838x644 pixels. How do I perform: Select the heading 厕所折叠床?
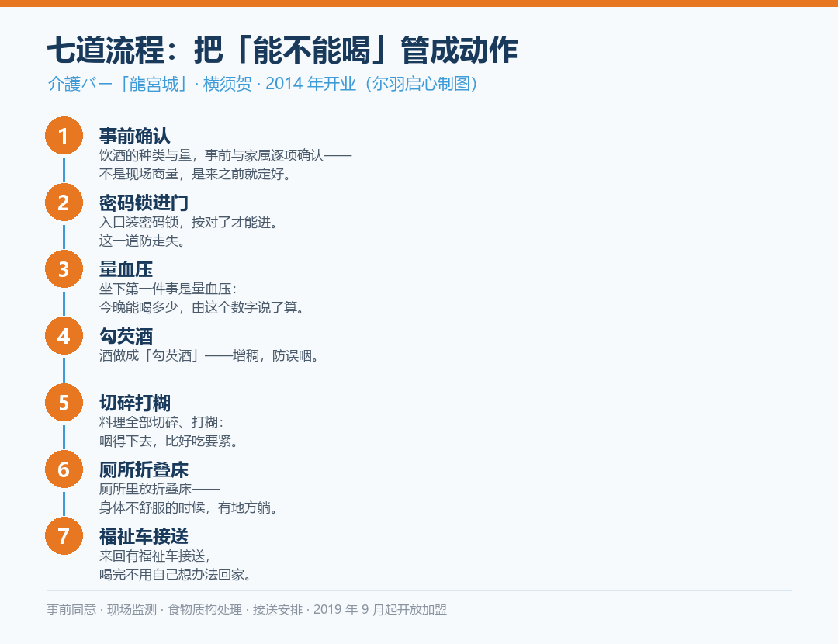[x=144, y=469]
